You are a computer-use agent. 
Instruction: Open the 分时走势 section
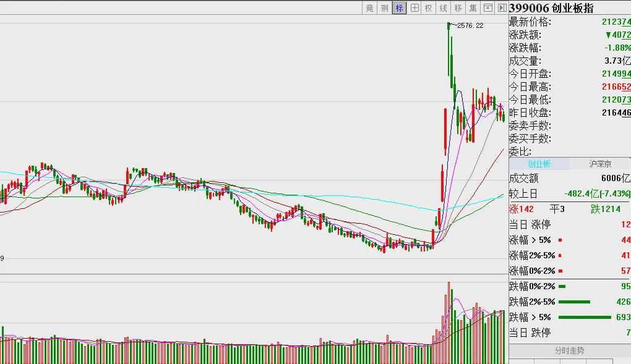tap(569, 350)
